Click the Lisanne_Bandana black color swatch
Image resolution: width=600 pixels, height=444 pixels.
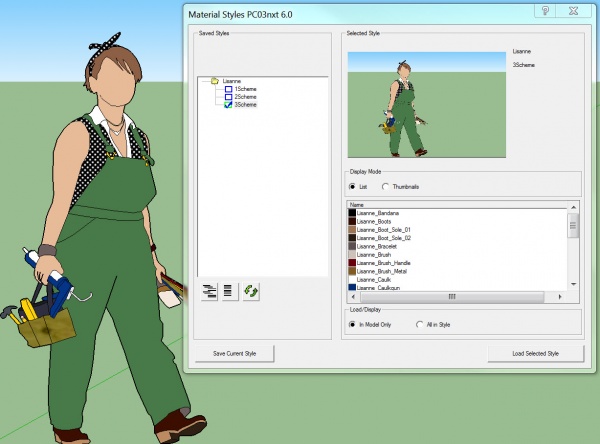[352, 213]
